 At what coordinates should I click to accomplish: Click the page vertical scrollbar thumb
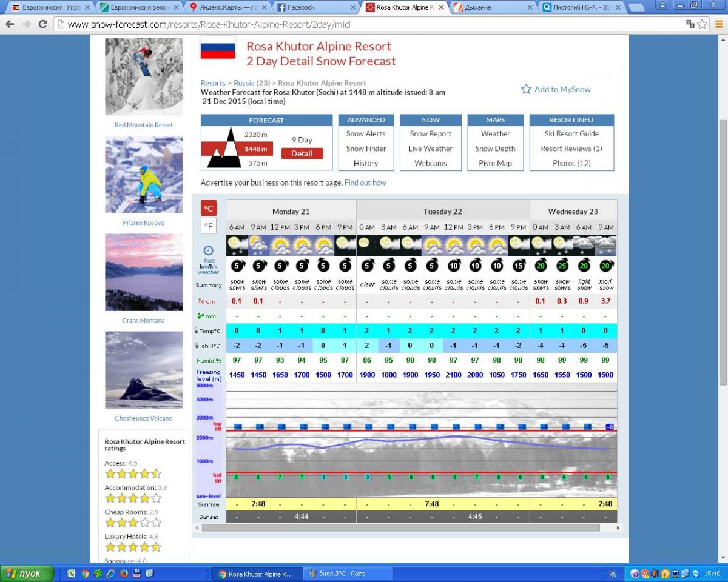click(723, 252)
